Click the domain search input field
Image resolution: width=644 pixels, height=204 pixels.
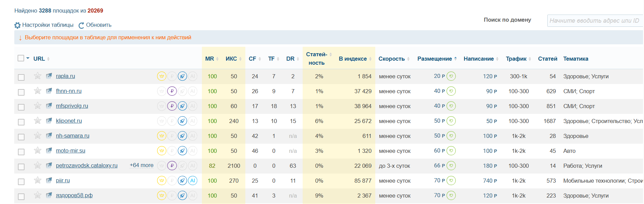(x=594, y=21)
